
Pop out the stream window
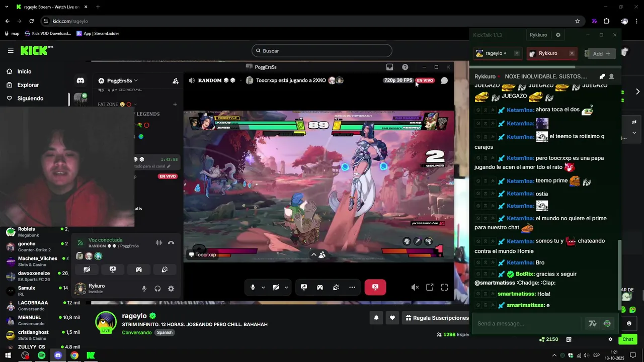(430, 287)
